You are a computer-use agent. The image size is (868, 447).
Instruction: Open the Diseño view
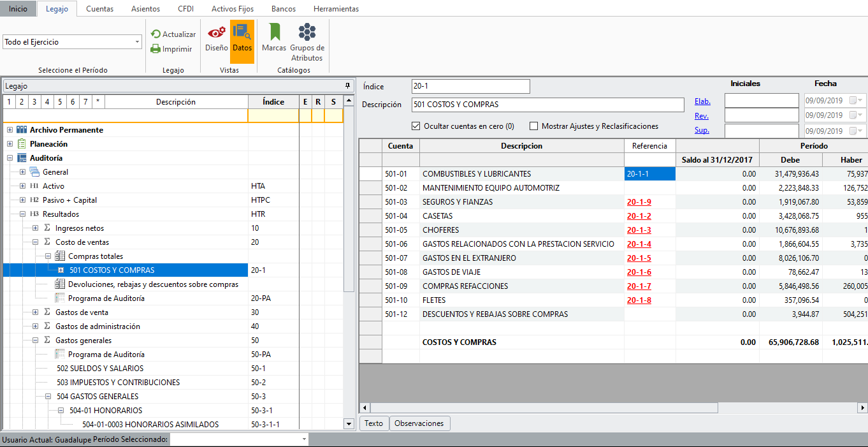pyautogui.click(x=217, y=38)
